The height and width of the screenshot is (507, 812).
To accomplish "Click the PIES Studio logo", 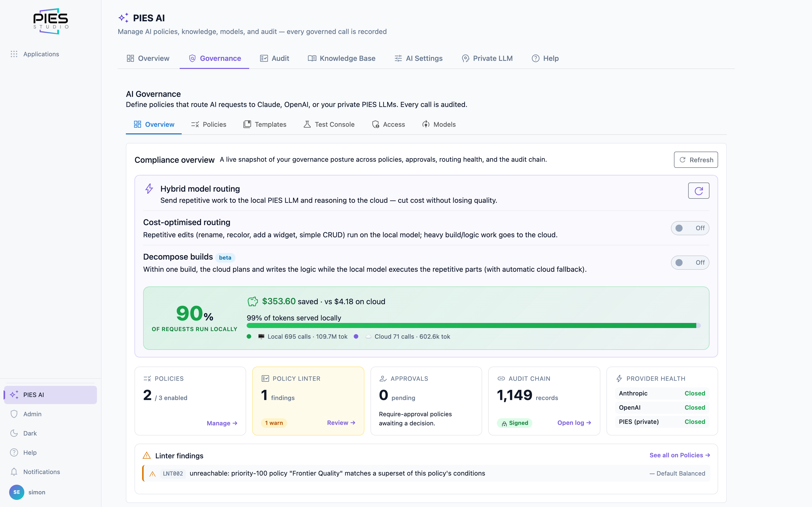I will click(x=51, y=21).
